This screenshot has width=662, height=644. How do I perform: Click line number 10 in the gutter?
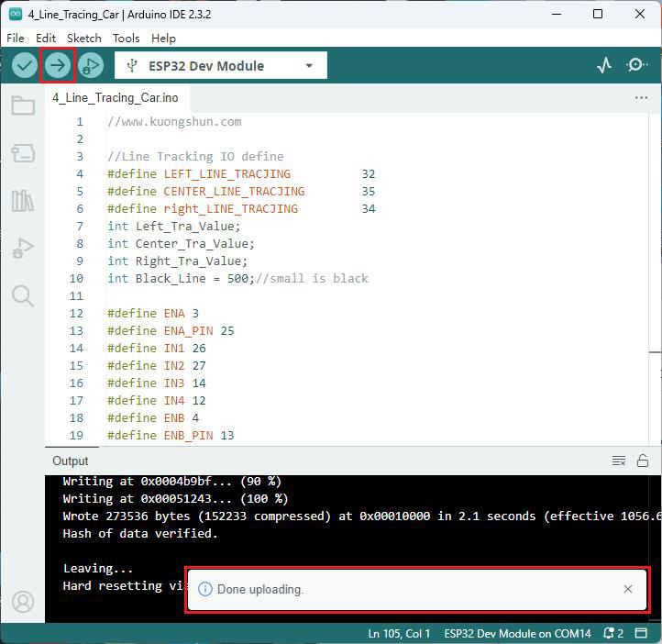click(x=76, y=279)
